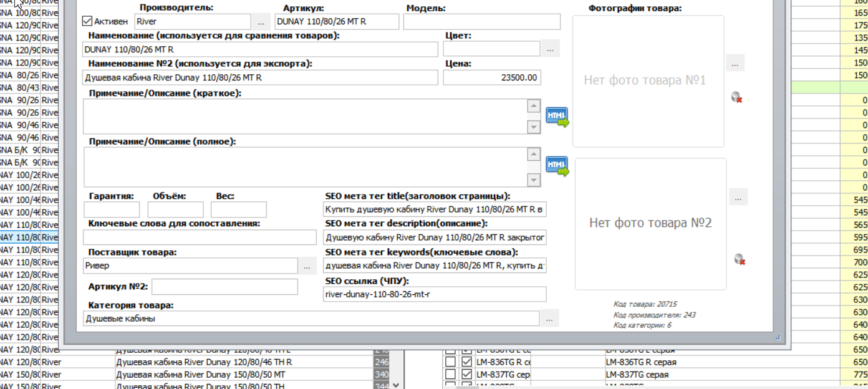Grab the dialog resize grip corner
Image resolution: width=868 pixels, height=389 pixels.
(x=778, y=337)
